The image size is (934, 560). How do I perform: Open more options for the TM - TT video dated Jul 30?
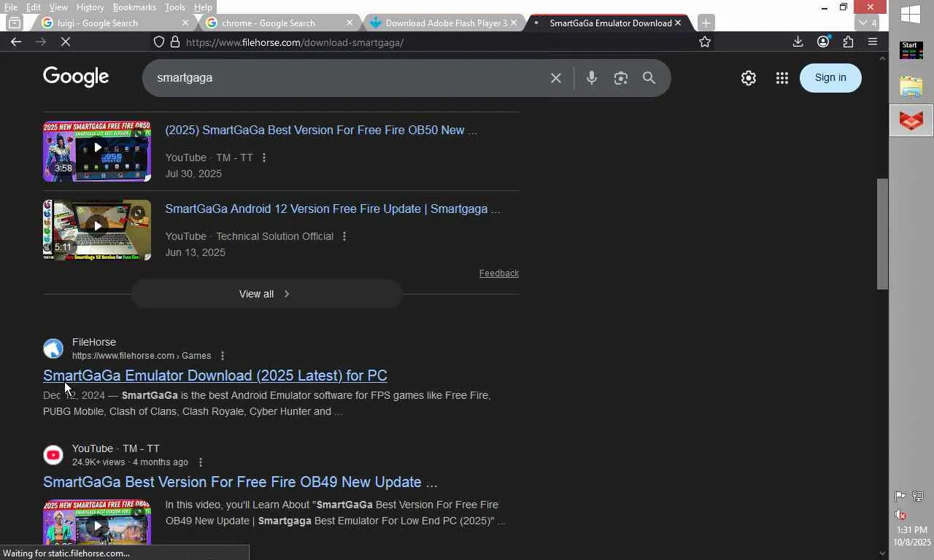coord(264,157)
